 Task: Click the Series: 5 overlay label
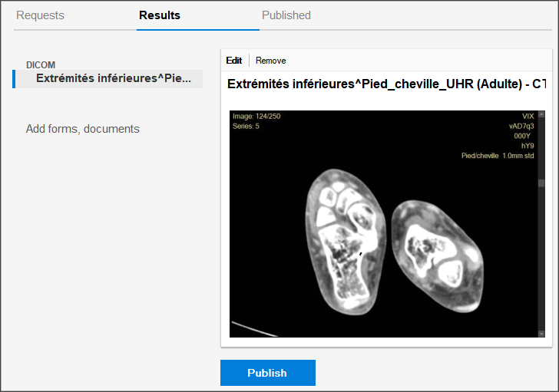click(246, 126)
